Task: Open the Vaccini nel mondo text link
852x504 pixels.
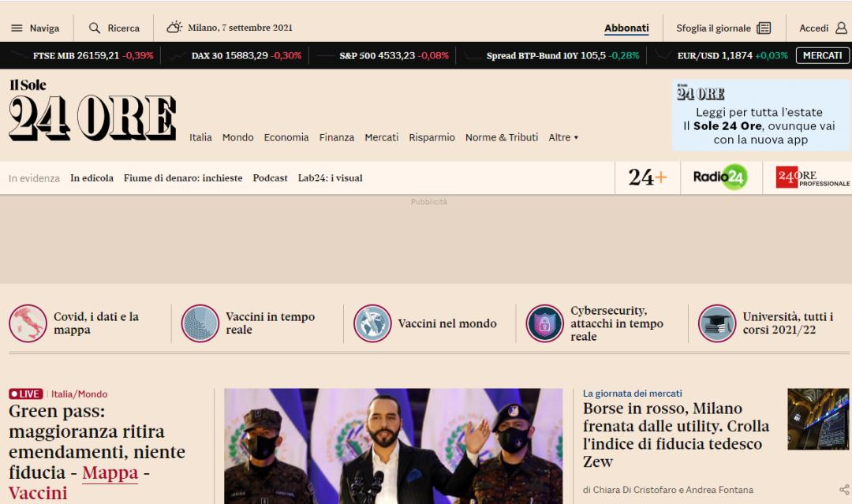Action: click(447, 323)
